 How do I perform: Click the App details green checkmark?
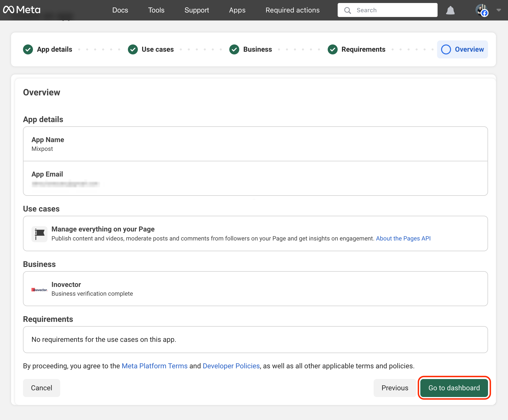click(x=28, y=49)
